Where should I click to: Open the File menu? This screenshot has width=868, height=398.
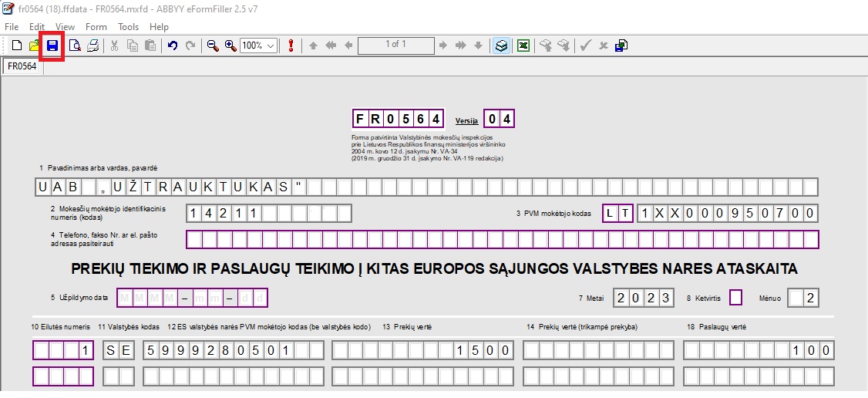click(x=11, y=26)
